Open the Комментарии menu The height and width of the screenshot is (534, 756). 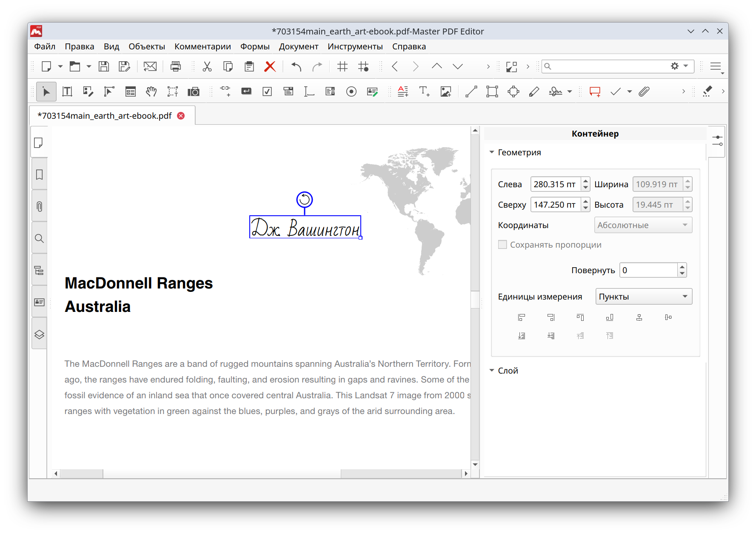203,46
